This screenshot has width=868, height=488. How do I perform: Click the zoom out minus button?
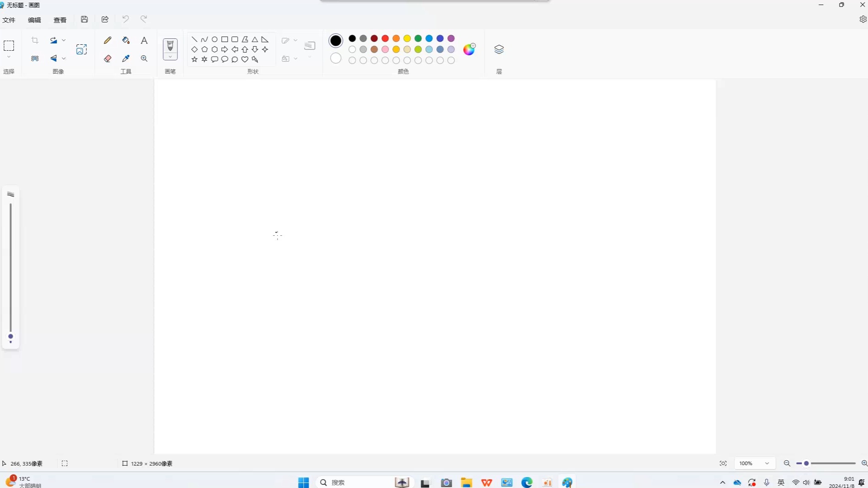(787, 463)
